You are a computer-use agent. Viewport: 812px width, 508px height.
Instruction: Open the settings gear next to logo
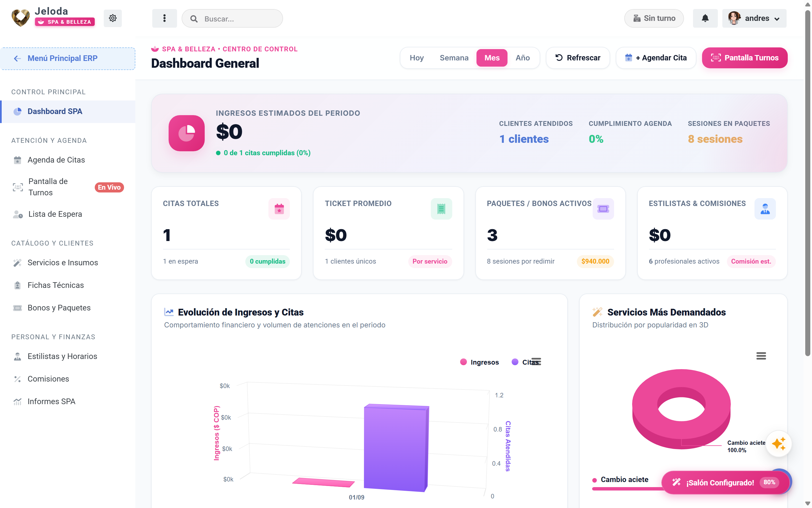(113, 18)
